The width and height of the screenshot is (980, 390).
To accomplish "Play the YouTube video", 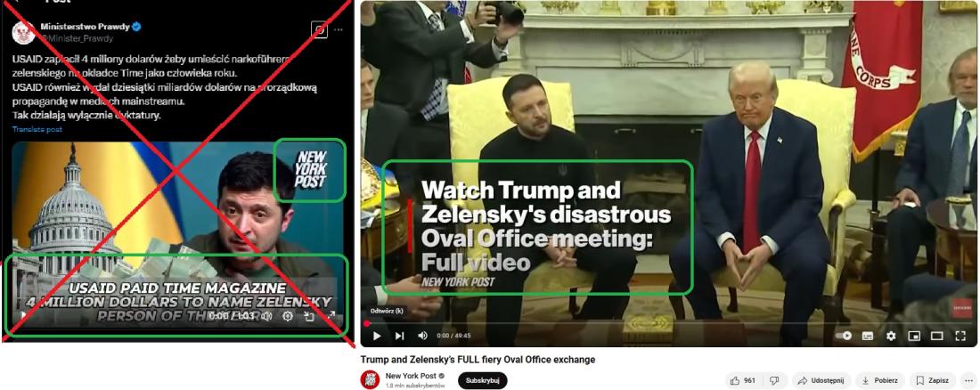I will pos(377,336).
